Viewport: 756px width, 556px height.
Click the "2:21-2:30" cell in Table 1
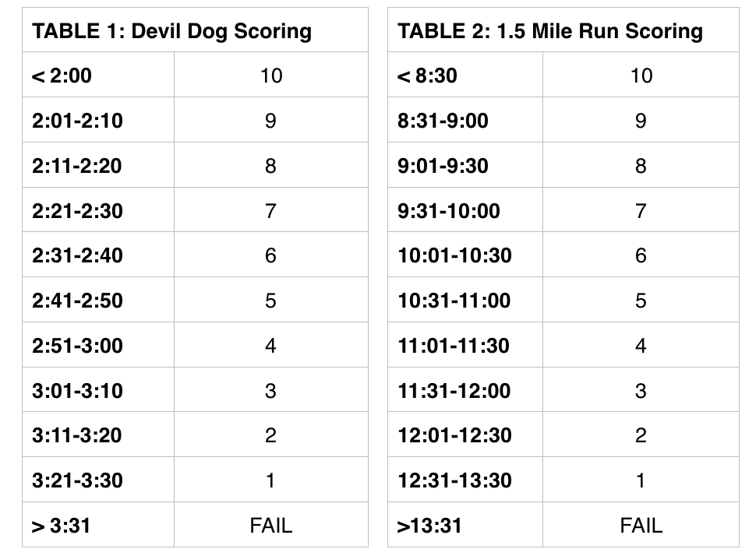[77, 211]
